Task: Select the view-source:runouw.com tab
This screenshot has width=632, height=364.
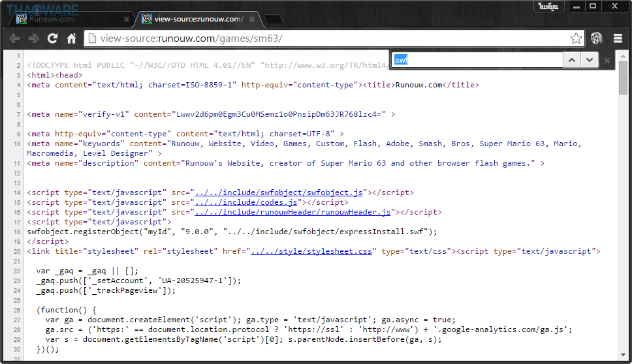Action: [198, 19]
